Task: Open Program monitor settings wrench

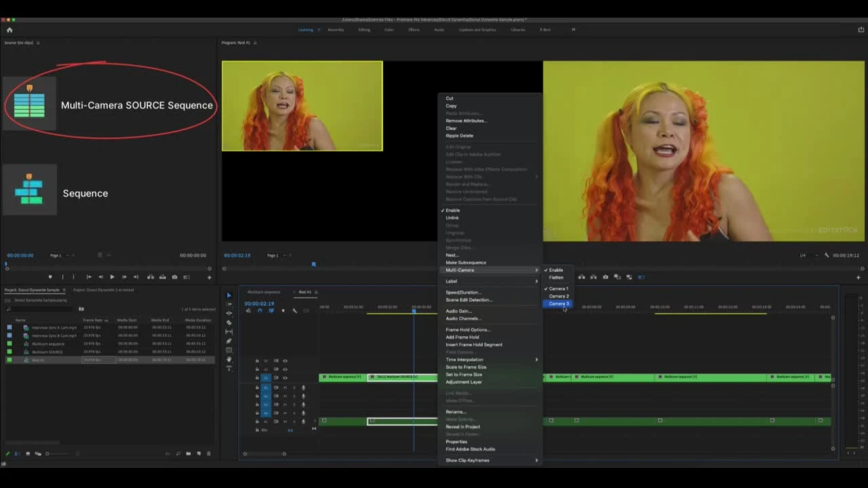Action: [x=827, y=256]
